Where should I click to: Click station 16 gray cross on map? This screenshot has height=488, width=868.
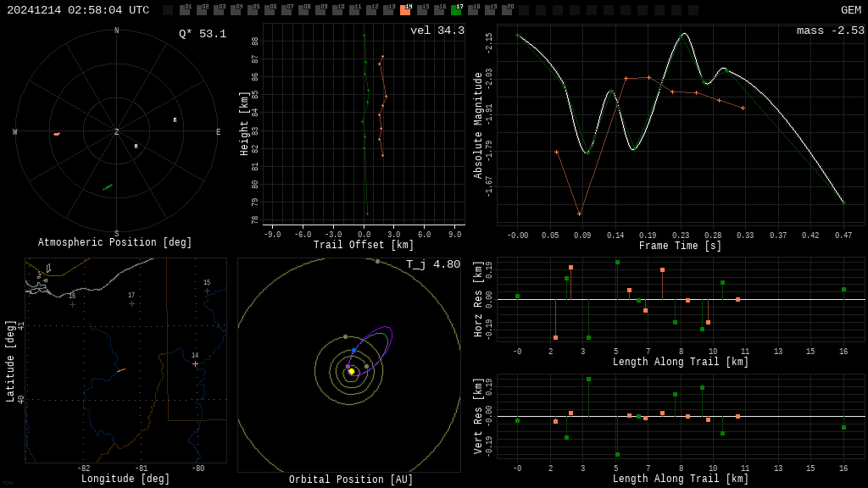click(x=72, y=304)
